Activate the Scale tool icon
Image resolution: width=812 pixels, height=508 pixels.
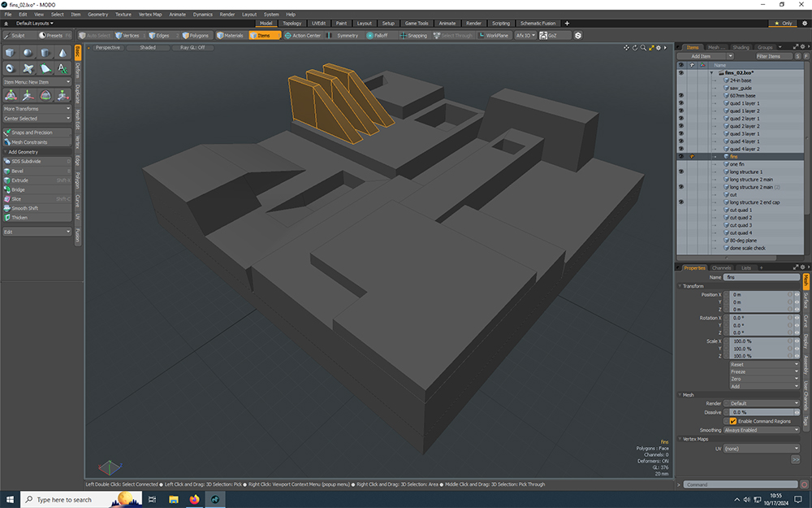point(63,95)
